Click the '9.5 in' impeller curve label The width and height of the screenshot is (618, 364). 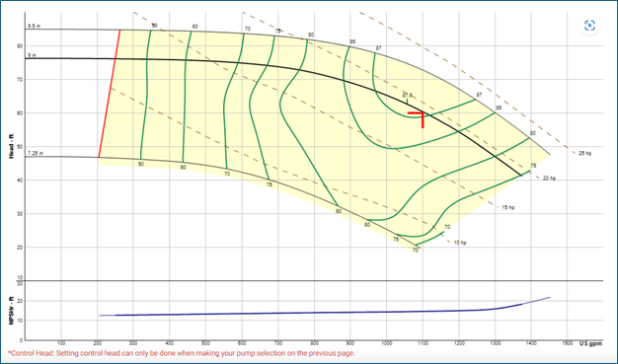tap(34, 27)
